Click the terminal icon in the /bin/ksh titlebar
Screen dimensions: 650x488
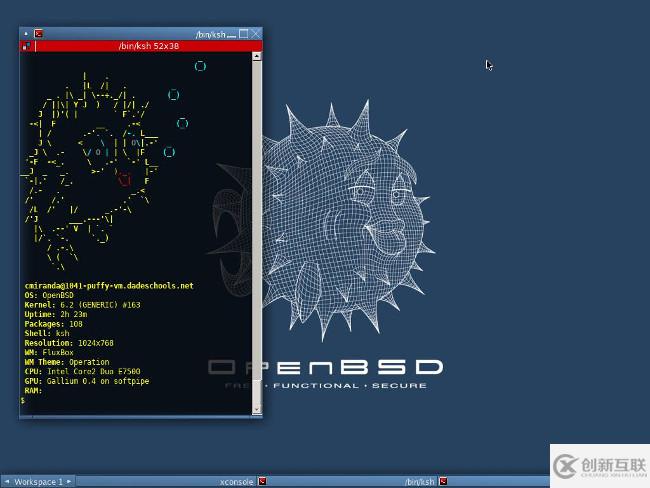(x=39, y=34)
